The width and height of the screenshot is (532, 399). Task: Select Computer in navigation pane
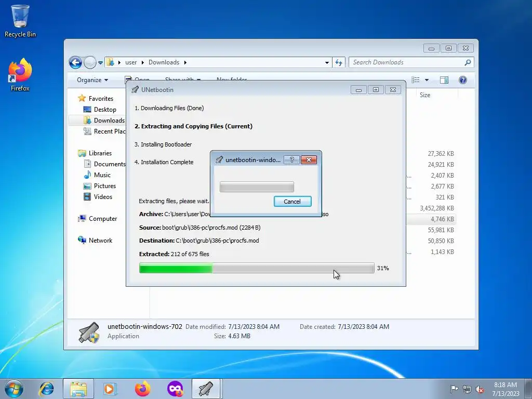(x=103, y=219)
